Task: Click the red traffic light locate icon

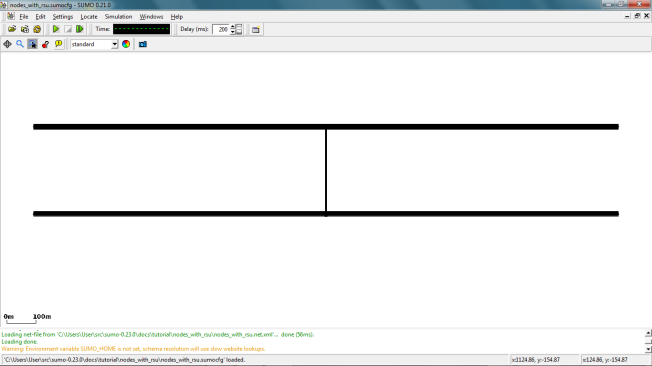Action: point(45,44)
